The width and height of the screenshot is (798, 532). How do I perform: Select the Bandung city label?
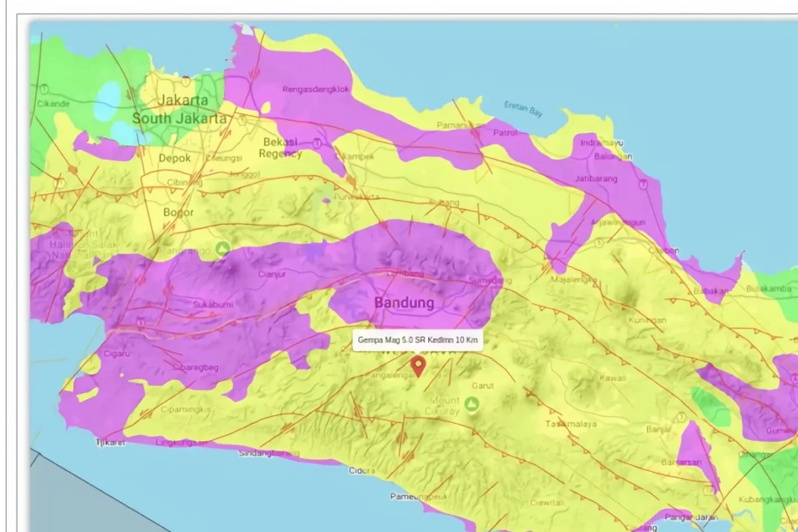[x=404, y=303]
